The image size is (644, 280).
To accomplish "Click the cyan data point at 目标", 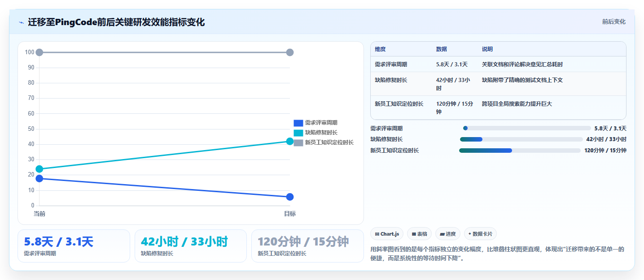I will (x=290, y=141).
